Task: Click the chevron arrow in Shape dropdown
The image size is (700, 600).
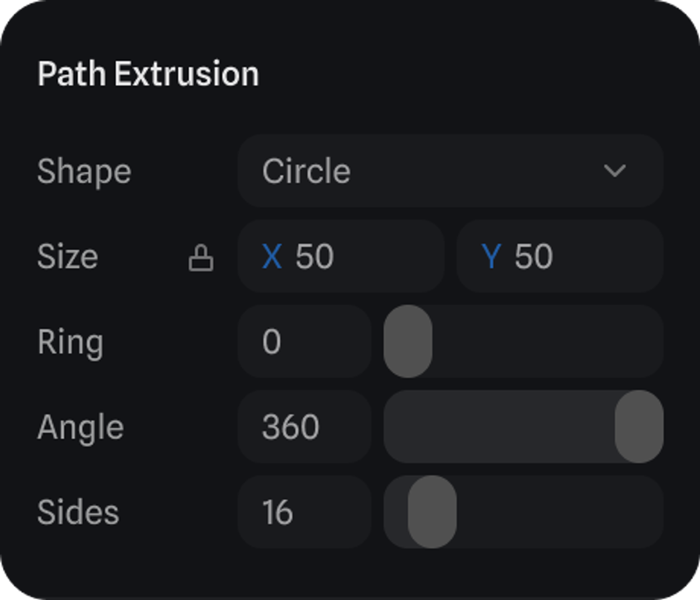Action: coord(615,171)
